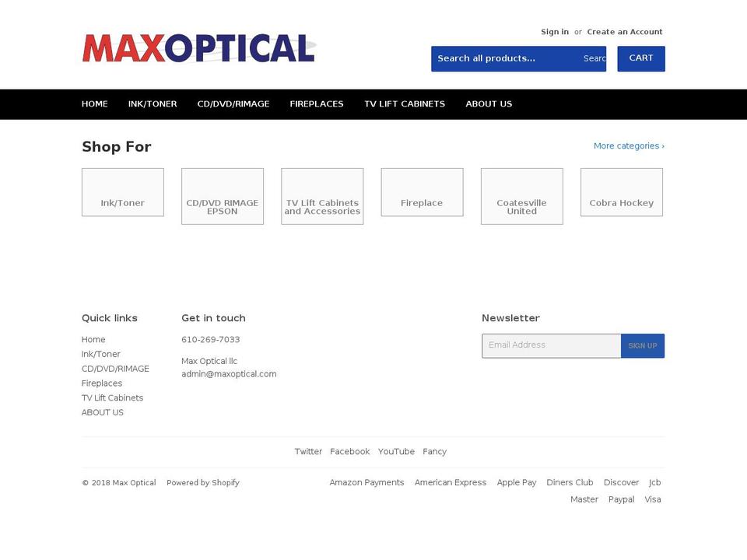Go to HOME in the navigation bar
This screenshot has height=560, width=747.
pyautogui.click(x=94, y=103)
